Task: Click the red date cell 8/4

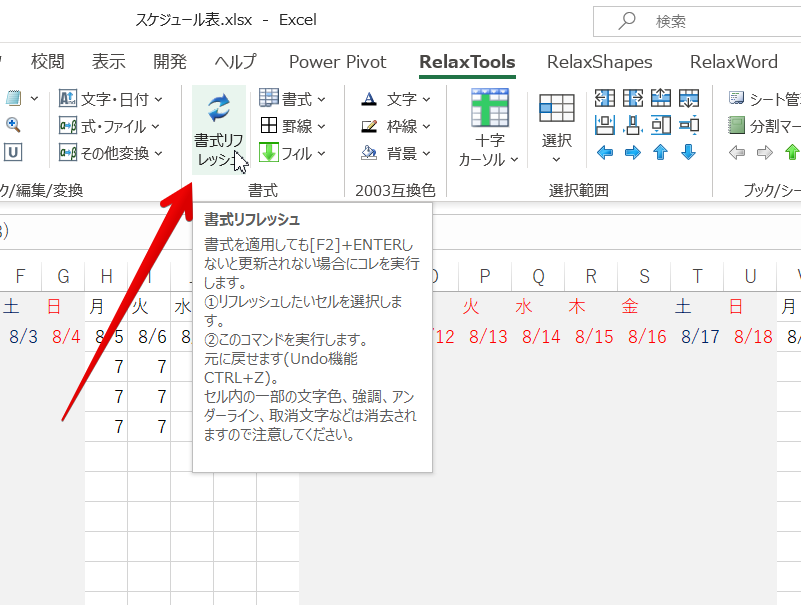Action: (63, 337)
